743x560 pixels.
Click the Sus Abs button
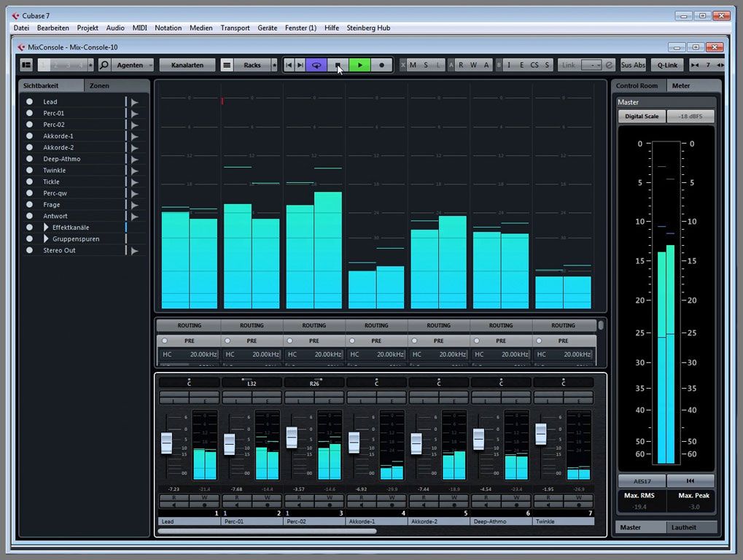pyautogui.click(x=633, y=65)
